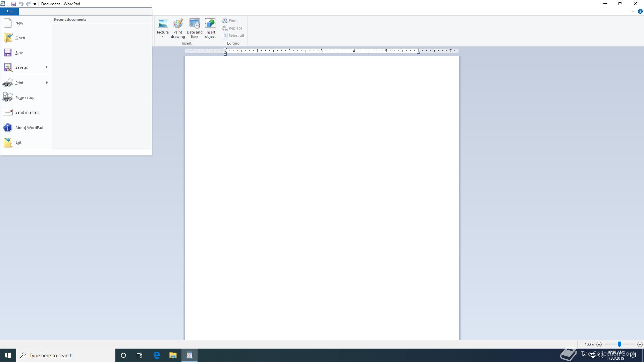Click the 100% zoom level text
644x362 pixels.
coord(589,345)
